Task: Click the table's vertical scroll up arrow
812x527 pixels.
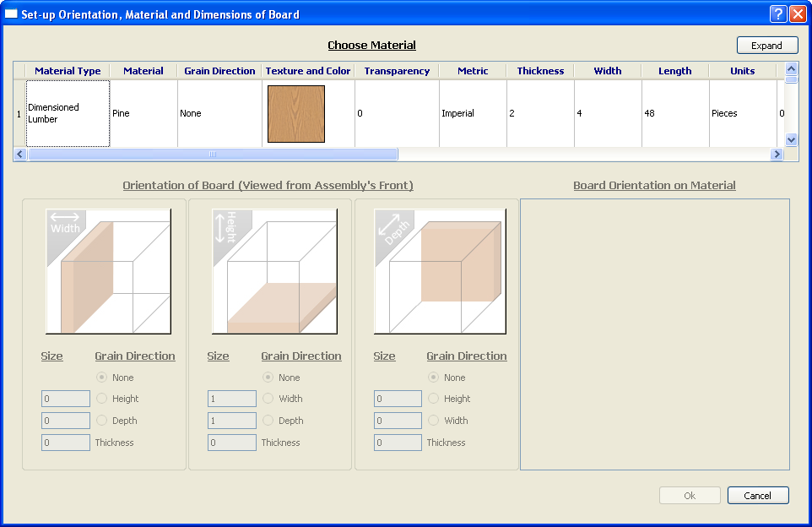Action: coord(791,69)
